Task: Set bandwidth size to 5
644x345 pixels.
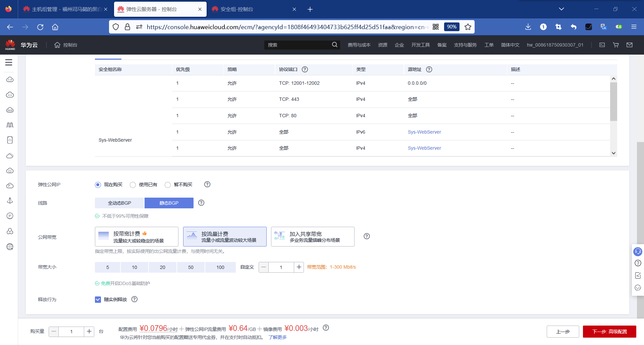Action: click(107, 267)
